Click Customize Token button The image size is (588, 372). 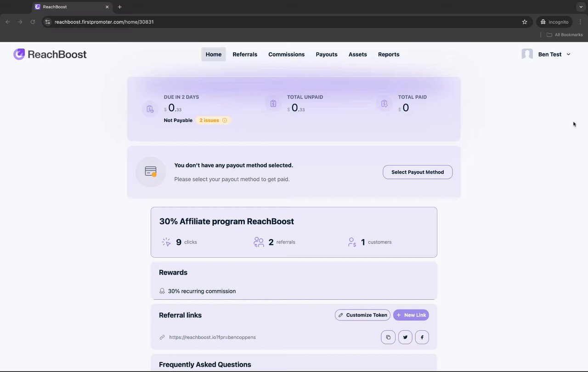(x=362, y=315)
